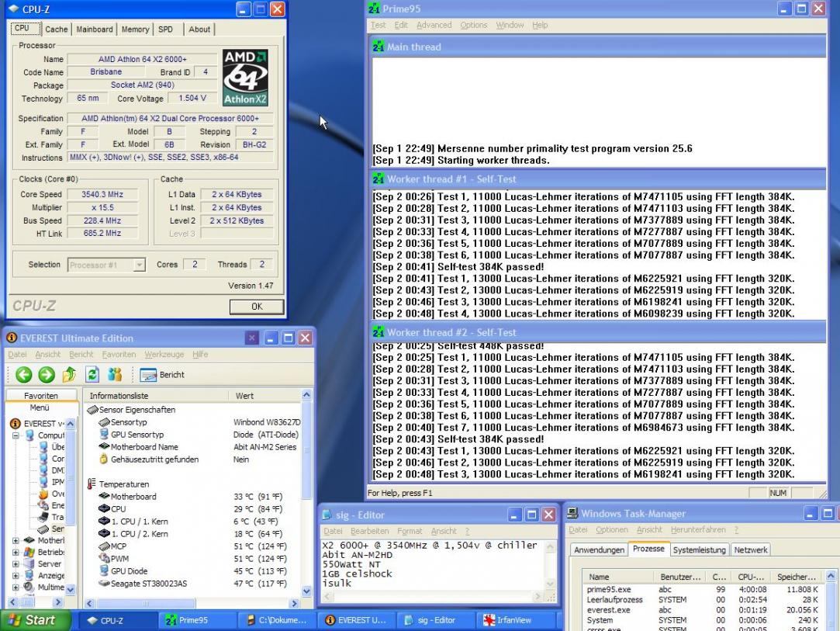Click the AMD Athlon 64 X2 logo in CPU-Z
The height and width of the screenshot is (631, 840).
point(245,78)
